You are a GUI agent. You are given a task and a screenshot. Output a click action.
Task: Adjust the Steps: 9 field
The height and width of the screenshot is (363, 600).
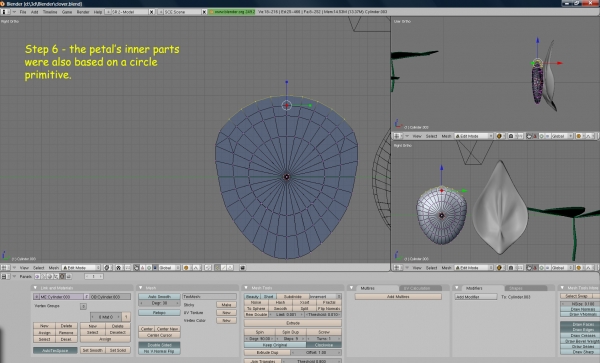click(290, 339)
